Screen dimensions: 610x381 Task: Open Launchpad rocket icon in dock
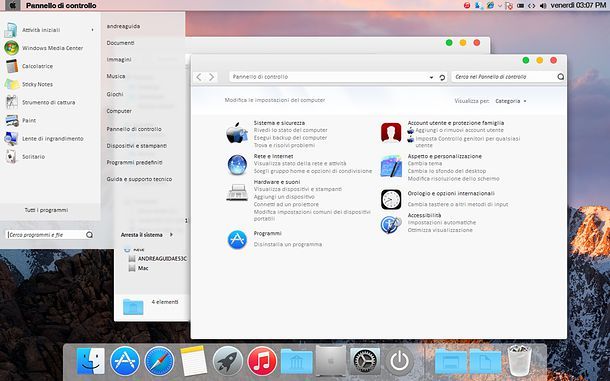(x=228, y=361)
